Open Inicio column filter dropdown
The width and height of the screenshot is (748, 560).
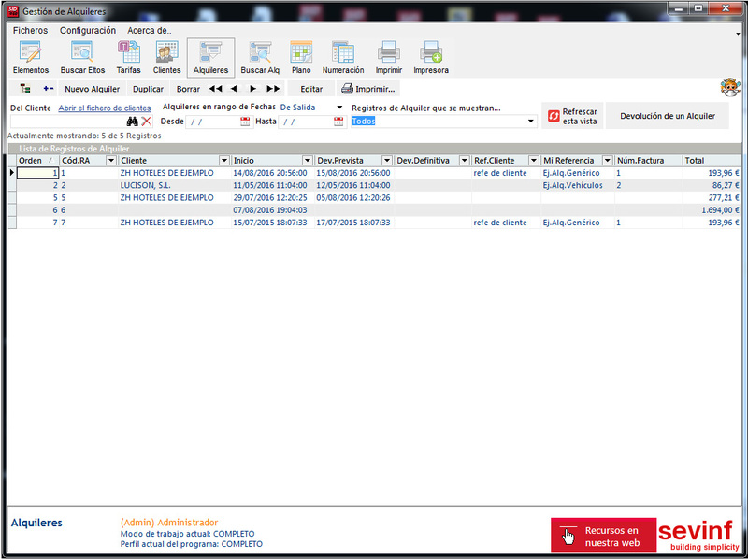[x=308, y=161]
